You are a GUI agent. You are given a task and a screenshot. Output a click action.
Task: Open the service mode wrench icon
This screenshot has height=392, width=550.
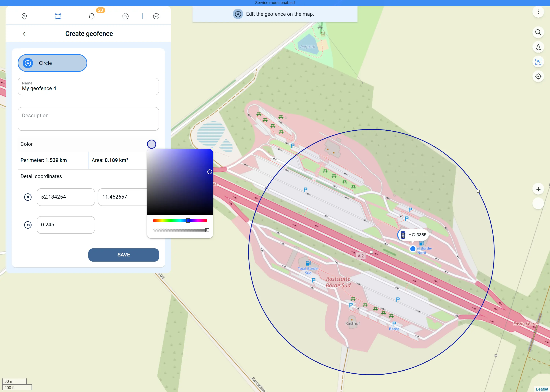coord(125,16)
